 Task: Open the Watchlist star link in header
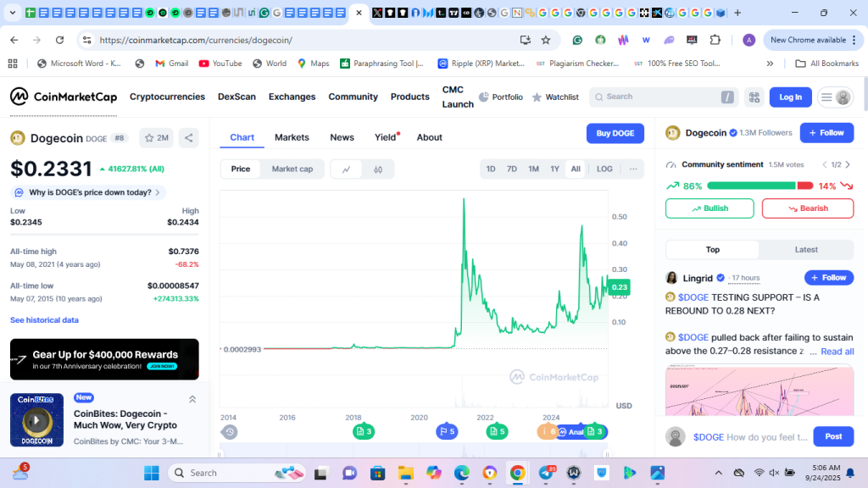tap(555, 97)
